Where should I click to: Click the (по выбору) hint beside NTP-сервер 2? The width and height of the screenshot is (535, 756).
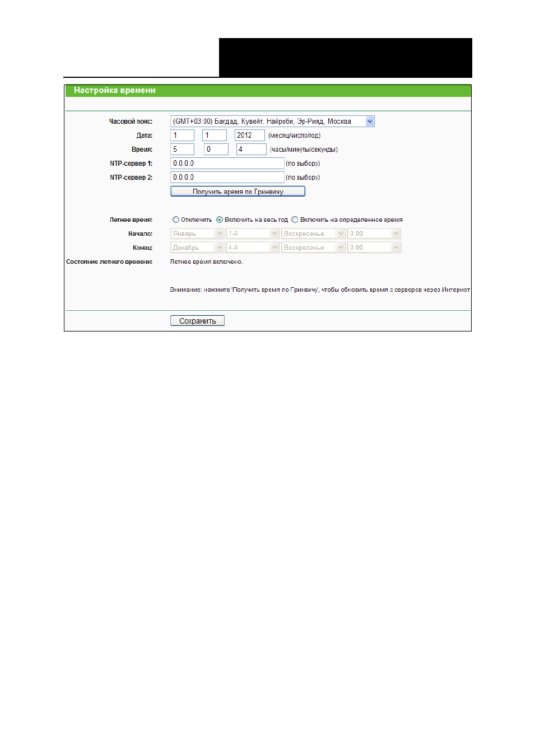[x=303, y=178]
